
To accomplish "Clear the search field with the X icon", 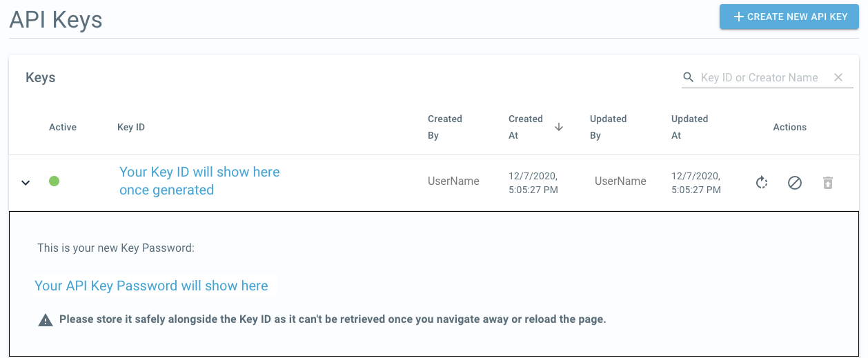I will click(838, 77).
